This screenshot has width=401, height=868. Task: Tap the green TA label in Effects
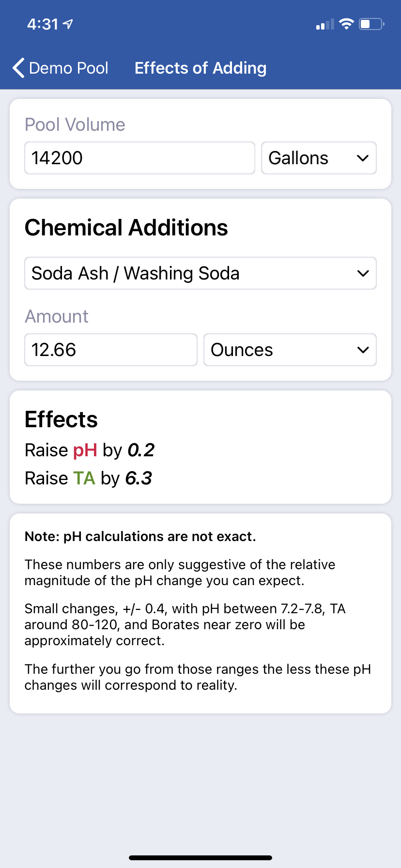[x=84, y=479]
